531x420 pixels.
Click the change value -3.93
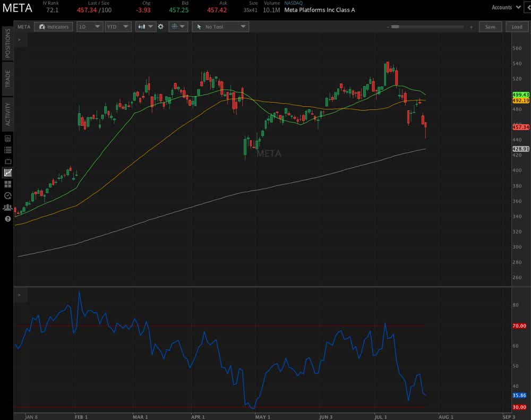pyautogui.click(x=143, y=10)
